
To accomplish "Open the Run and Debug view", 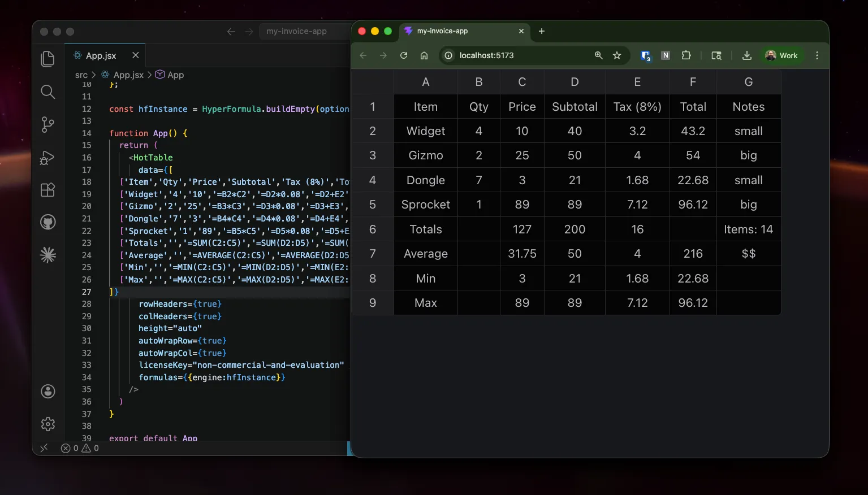I will [48, 158].
